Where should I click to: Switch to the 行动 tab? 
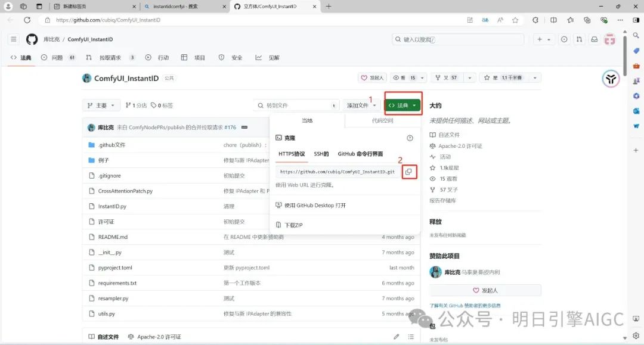coord(157,57)
